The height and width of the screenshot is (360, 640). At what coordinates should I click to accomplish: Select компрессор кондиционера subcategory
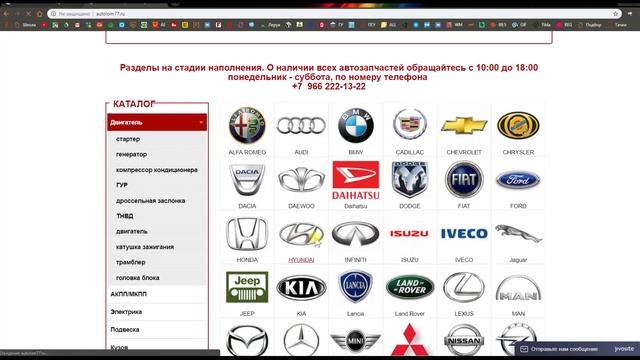[x=157, y=170]
